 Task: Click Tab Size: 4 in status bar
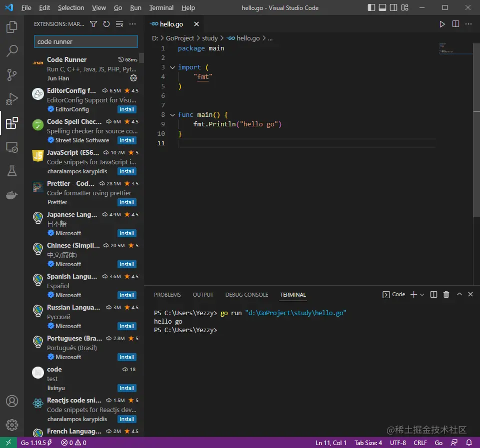[x=368, y=443]
